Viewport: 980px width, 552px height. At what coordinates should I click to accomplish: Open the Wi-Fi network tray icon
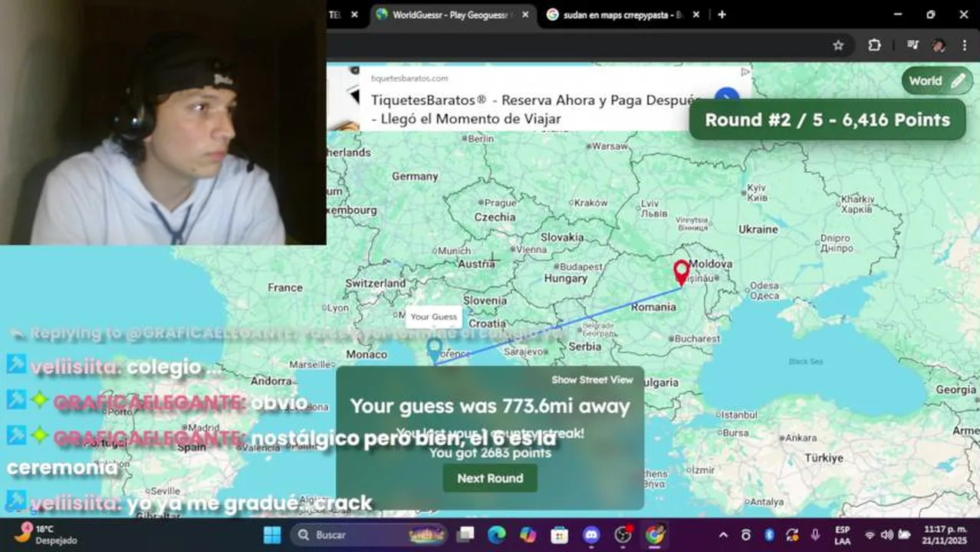click(x=870, y=535)
